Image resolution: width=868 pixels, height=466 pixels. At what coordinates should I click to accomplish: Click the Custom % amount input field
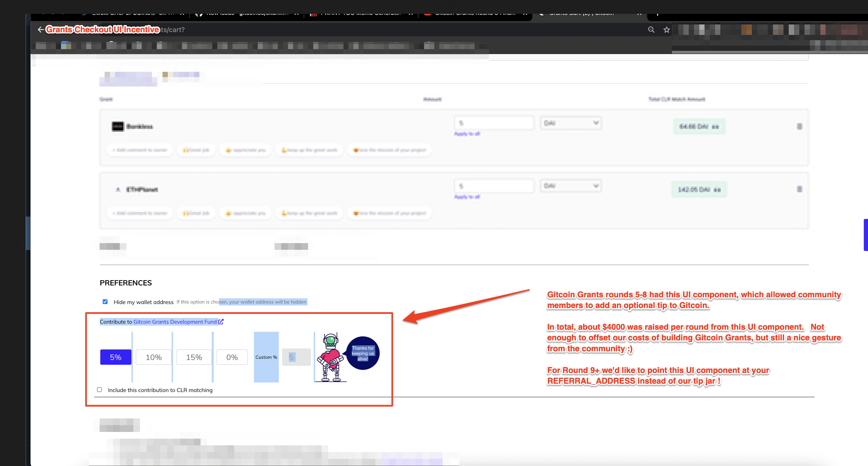(296, 357)
